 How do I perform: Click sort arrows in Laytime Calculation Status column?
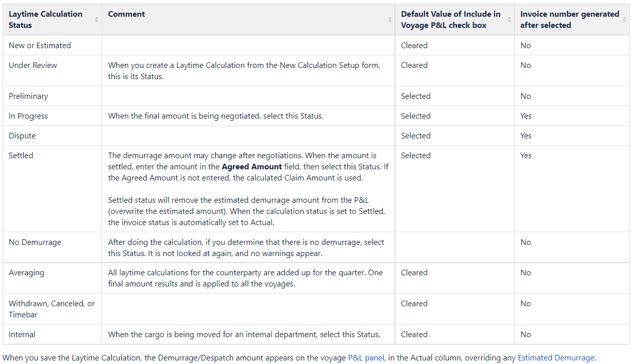click(x=96, y=19)
